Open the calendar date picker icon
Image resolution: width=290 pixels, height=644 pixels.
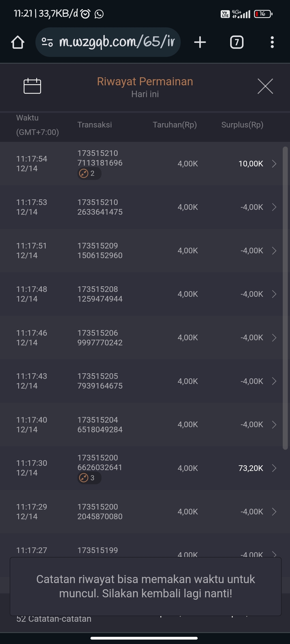tap(32, 86)
